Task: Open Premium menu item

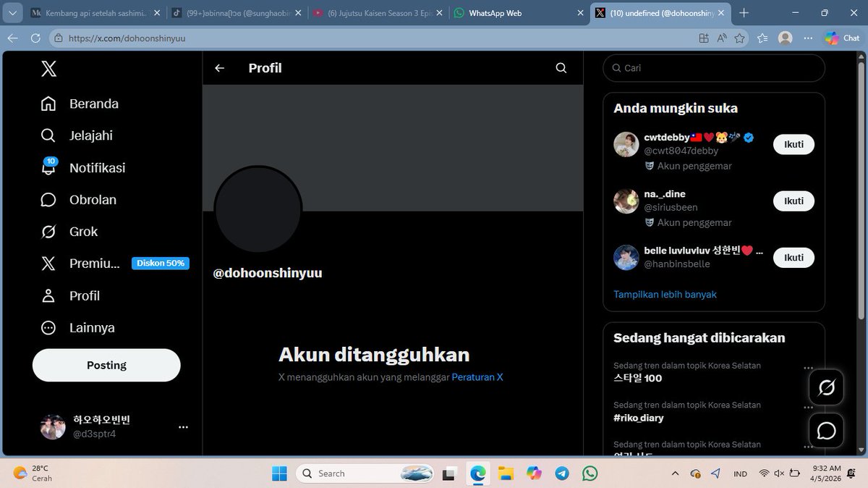Action: pyautogui.click(x=80, y=264)
